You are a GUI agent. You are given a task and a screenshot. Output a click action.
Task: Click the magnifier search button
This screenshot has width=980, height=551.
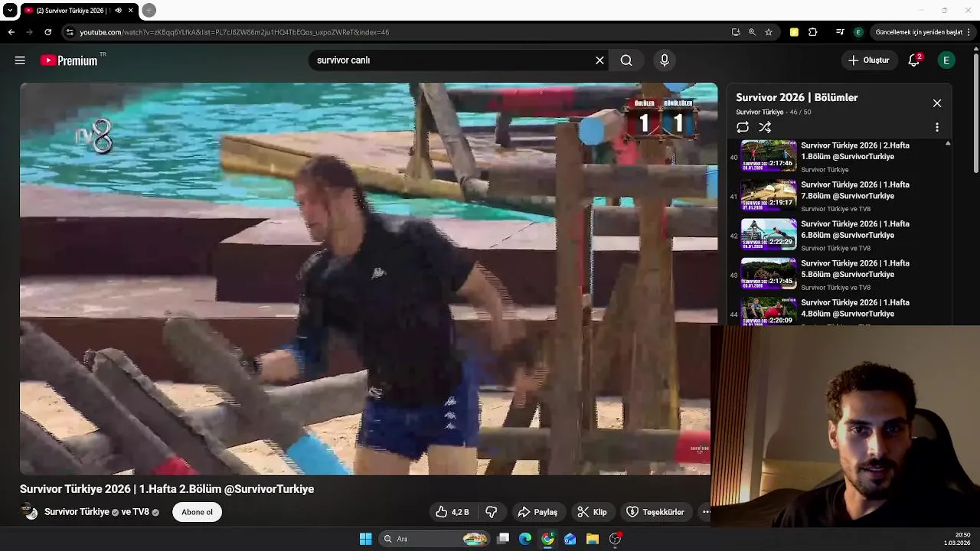point(626,60)
